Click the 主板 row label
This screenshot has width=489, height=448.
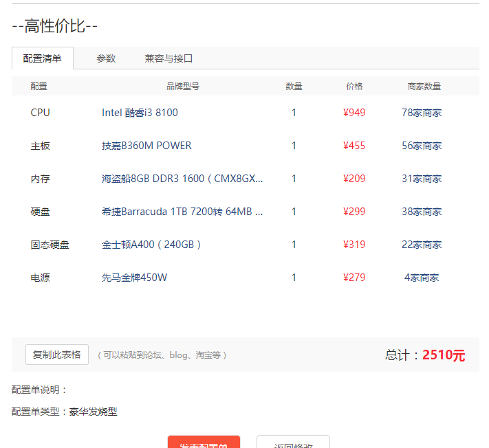coord(40,146)
